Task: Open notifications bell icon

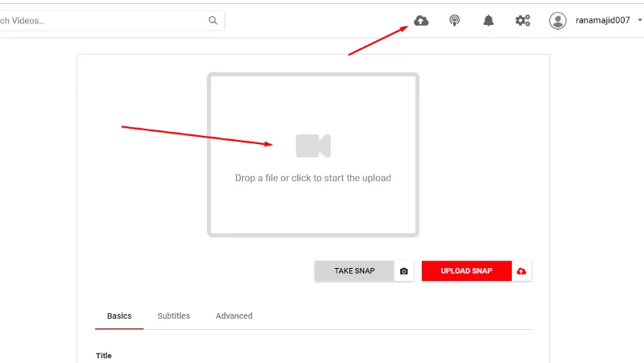Action: click(489, 21)
